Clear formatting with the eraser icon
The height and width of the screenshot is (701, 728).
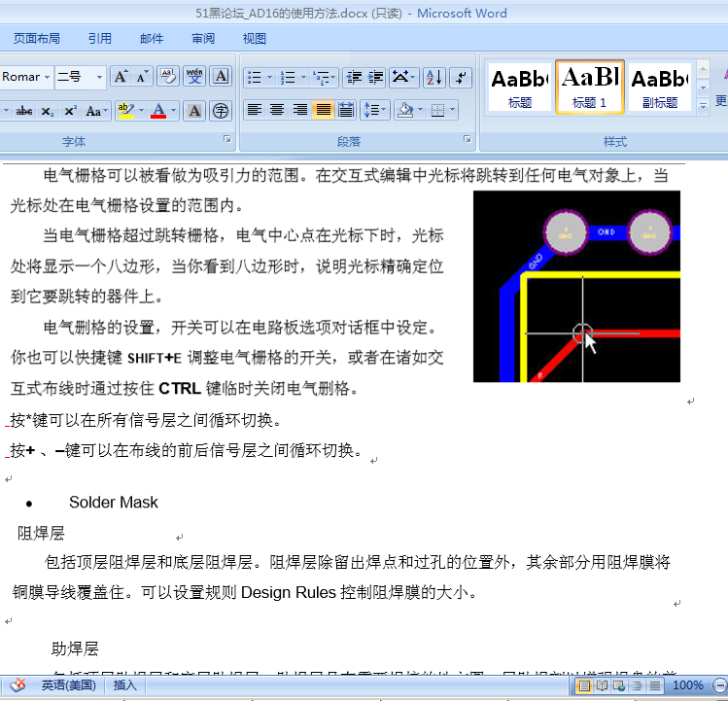pyautogui.click(x=168, y=77)
